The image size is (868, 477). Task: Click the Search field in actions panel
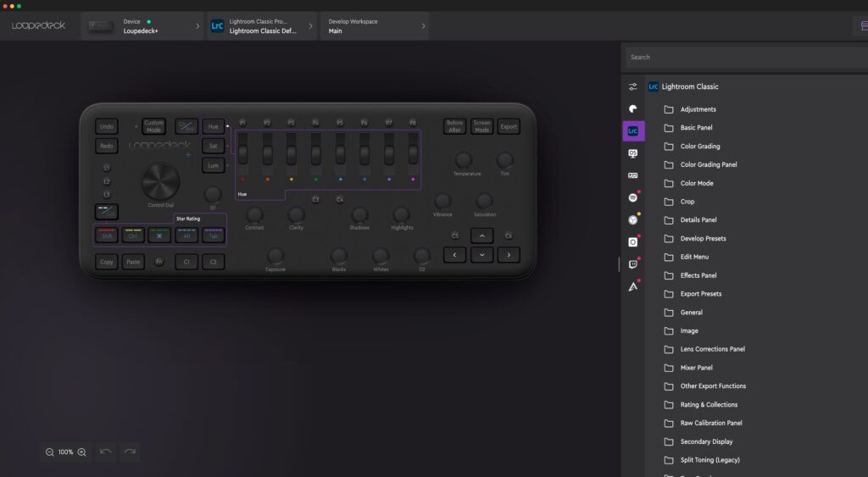(x=747, y=57)
